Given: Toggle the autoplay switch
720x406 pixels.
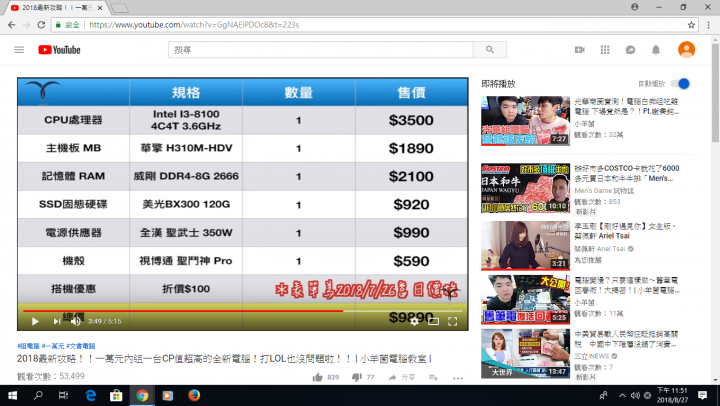Looking at the screenshot, I should (x=680, y=84).
